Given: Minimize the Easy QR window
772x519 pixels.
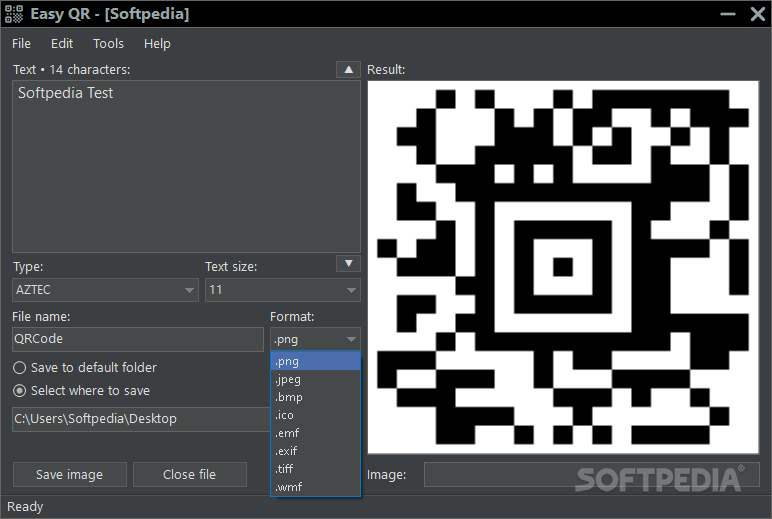Looking at the screenshot, I should click(728, 14).
